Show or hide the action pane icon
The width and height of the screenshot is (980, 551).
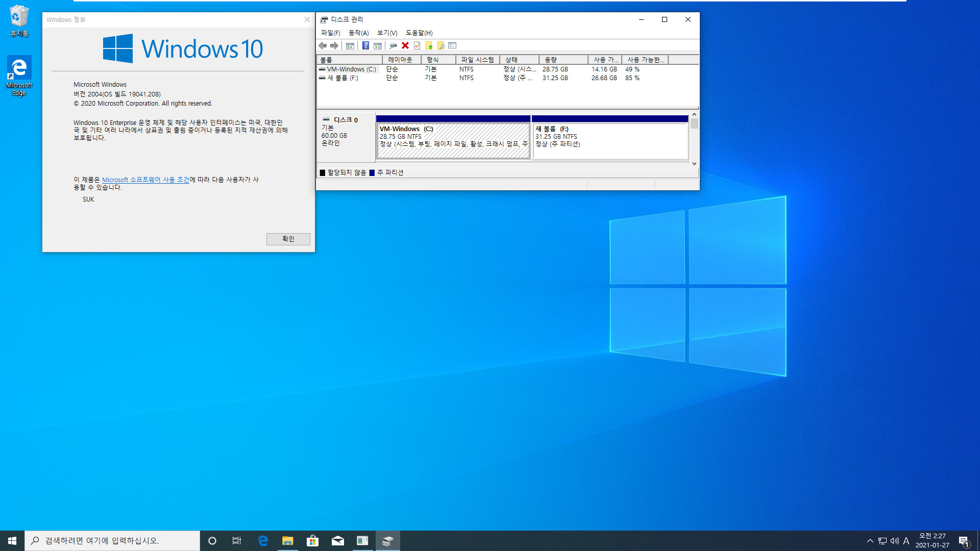(378, 46)
